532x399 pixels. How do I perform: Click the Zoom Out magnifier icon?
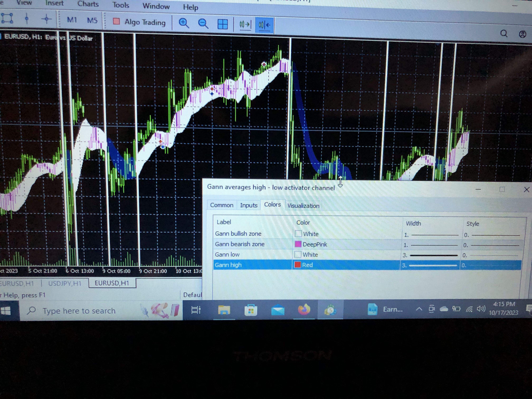[203, 24]
